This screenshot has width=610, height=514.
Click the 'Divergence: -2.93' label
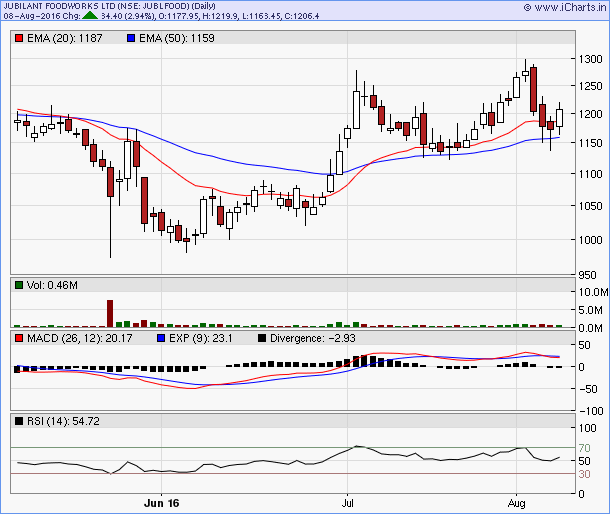(x=313, y=338)
